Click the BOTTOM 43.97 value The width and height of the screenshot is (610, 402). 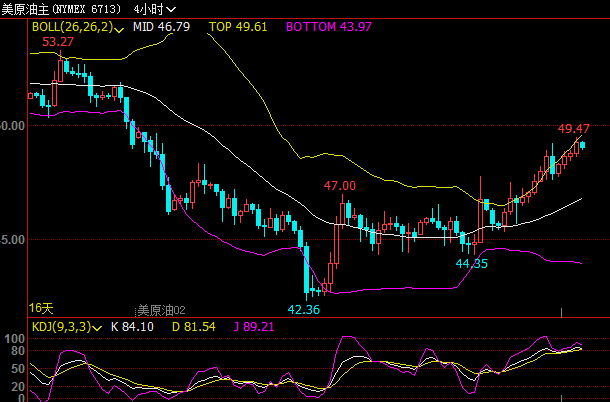tap(329, 27)
